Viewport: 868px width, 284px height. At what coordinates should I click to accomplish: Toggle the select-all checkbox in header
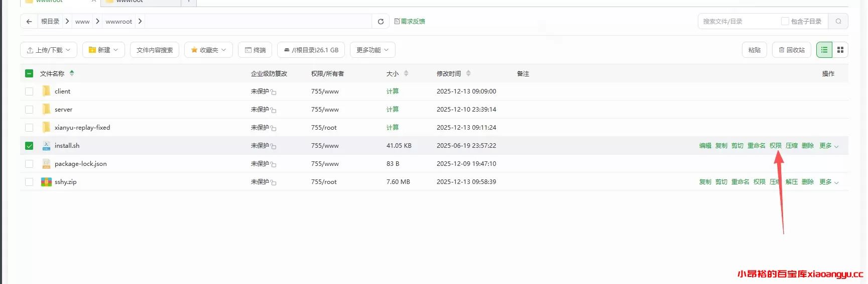[29, 73]
